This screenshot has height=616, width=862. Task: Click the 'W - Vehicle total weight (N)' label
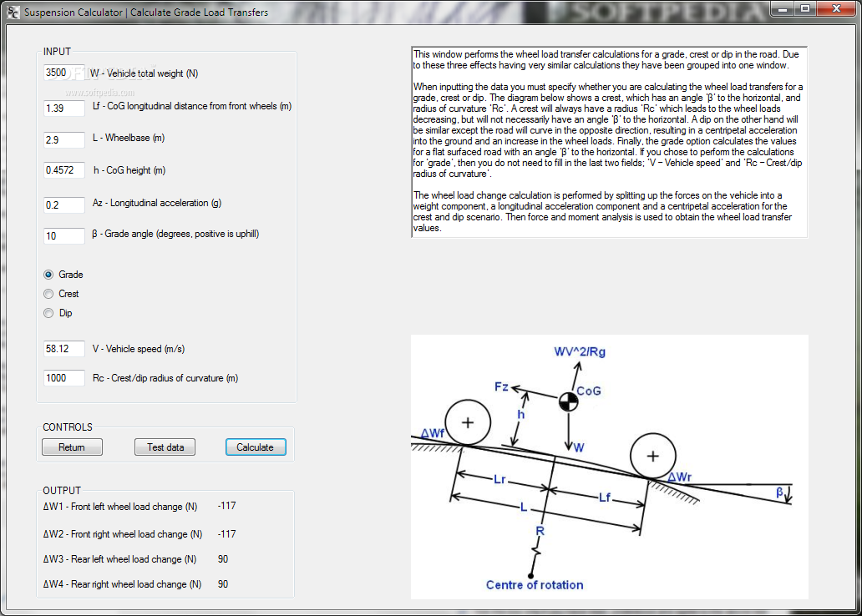point(144,73)
